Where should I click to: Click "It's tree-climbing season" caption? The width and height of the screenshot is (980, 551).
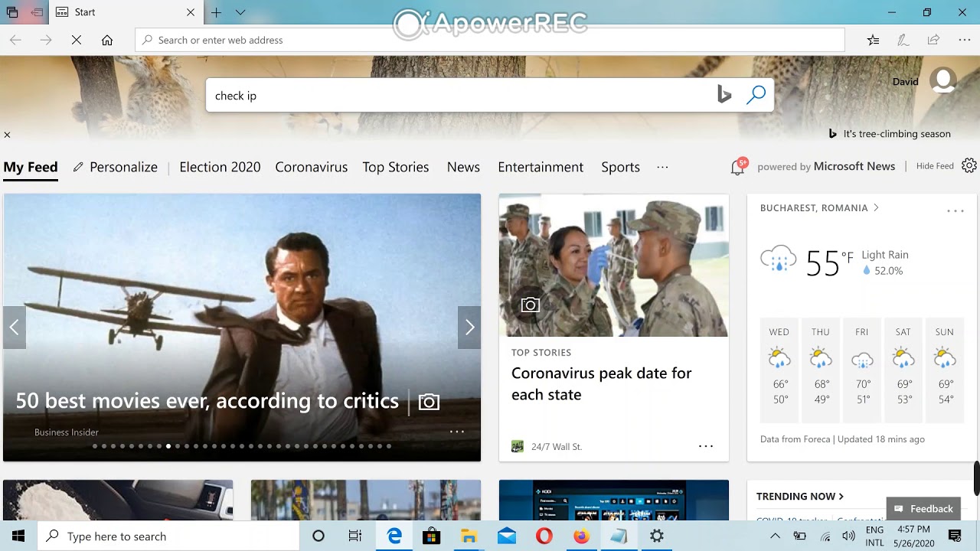point(897,134)
